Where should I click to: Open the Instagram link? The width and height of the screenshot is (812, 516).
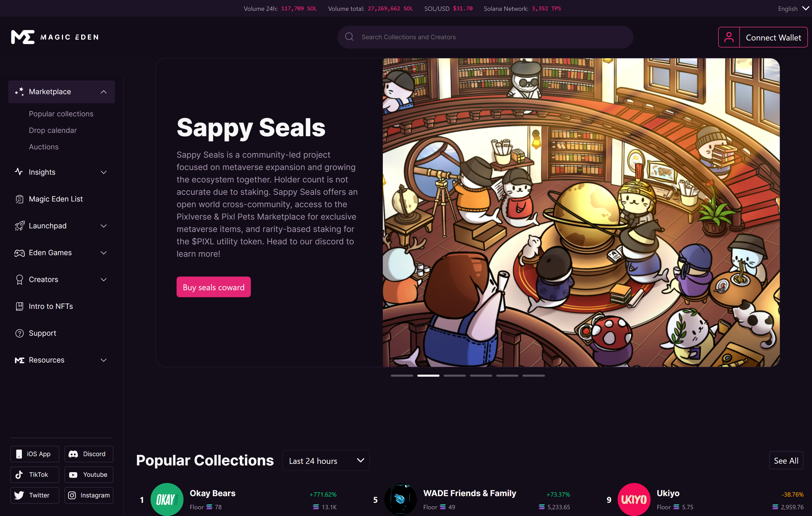coord(89,495)
